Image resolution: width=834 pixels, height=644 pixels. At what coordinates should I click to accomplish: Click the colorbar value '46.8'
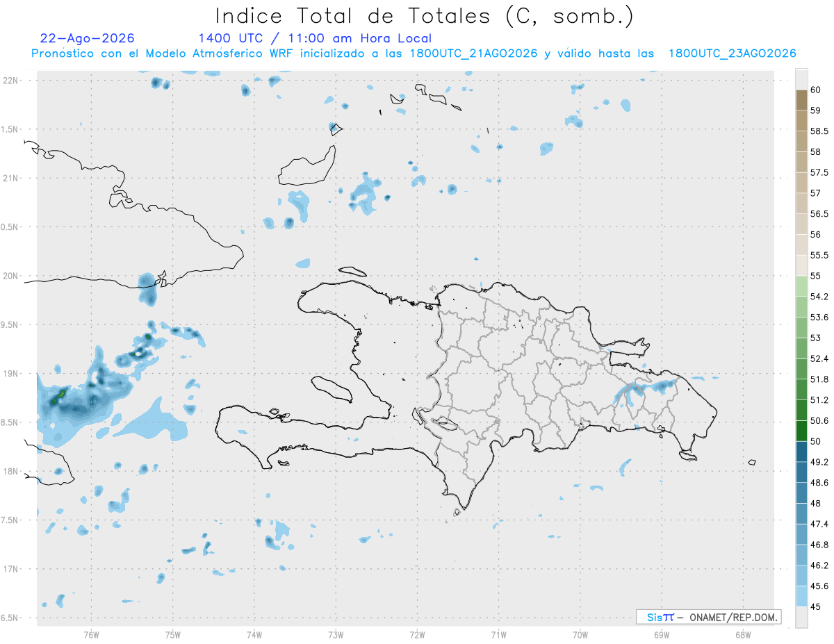tap(819, 545)
